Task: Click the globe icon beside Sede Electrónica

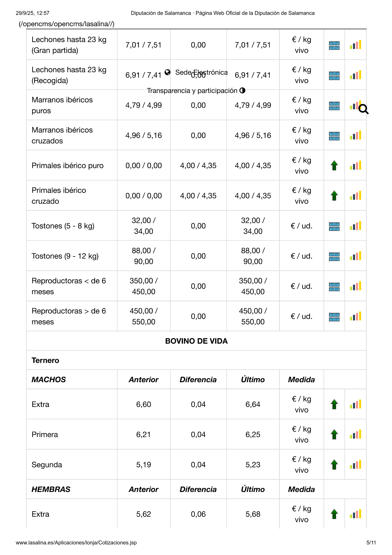Action: point(168,72)
